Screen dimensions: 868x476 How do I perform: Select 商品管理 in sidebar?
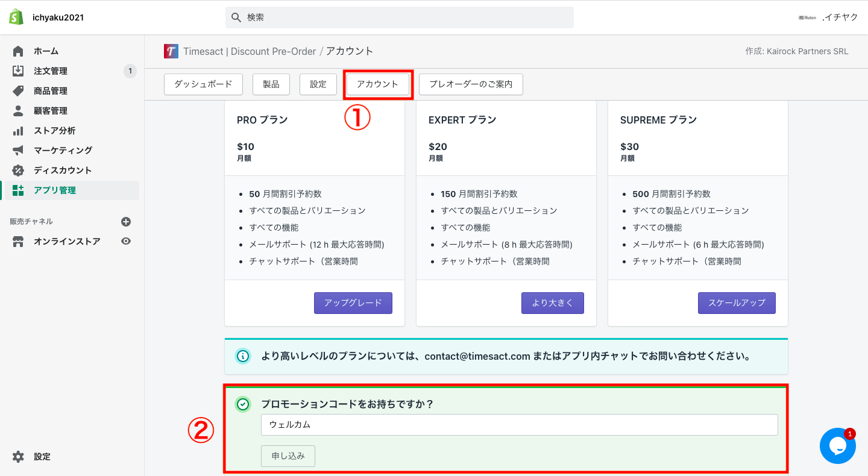coord(51,91)
